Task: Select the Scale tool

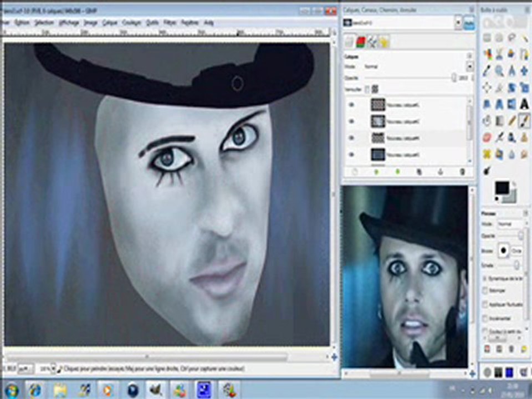Action: 525,88
